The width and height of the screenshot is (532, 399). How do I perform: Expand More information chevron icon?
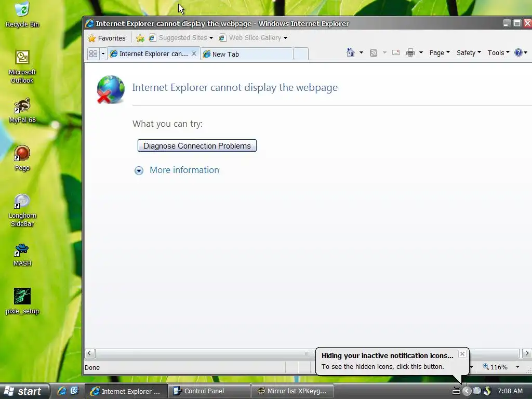(139, 170)
